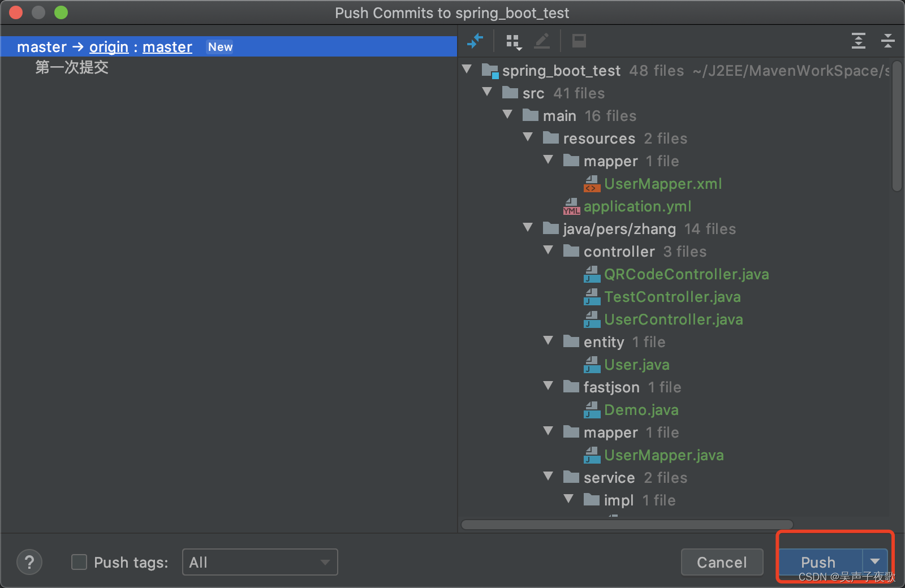The height and width of the screenshot is (588, 905).
Task: Click the Show Details panel icon
Action: 579,41
